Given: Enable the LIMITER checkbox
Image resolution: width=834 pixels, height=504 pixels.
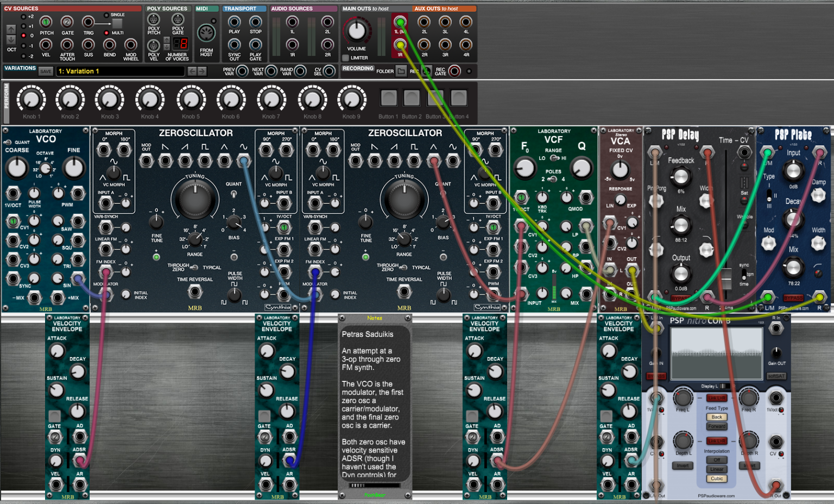Looking at the screenshot, I should 345,58.
